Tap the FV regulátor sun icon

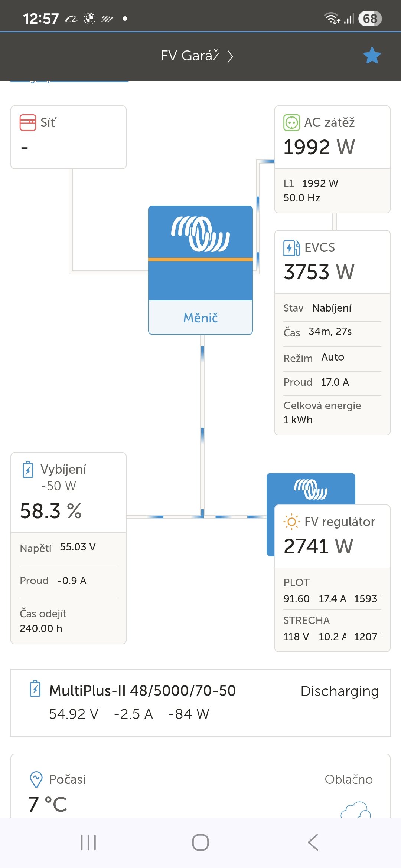pyautogui.click(x=291, y=522)
